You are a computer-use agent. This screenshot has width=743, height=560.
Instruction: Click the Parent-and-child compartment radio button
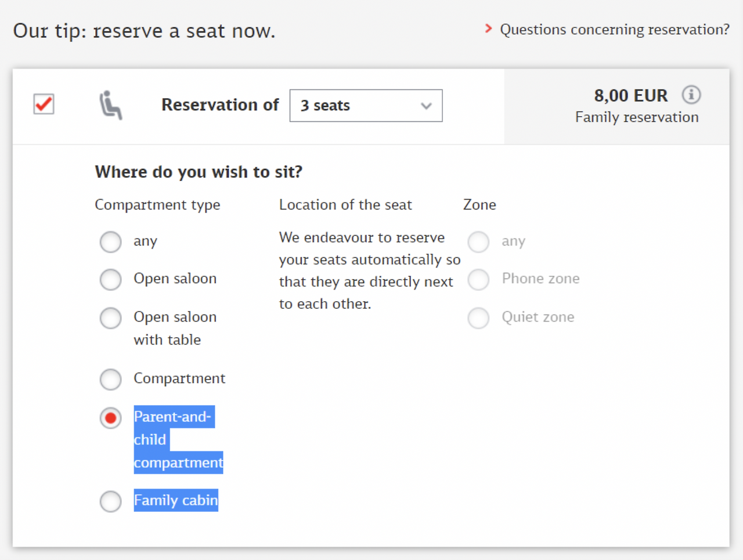[110, 417]
